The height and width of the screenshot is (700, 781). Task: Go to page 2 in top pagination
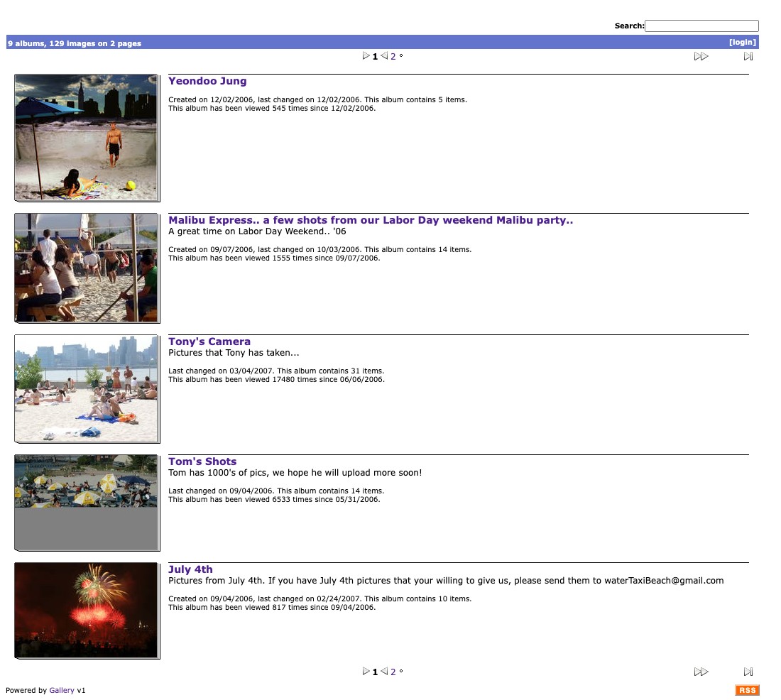(x=393, y=56)
